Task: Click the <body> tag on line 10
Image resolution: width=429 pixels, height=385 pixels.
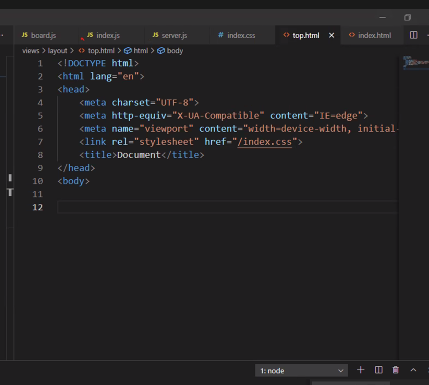Action: pos(73,181)
